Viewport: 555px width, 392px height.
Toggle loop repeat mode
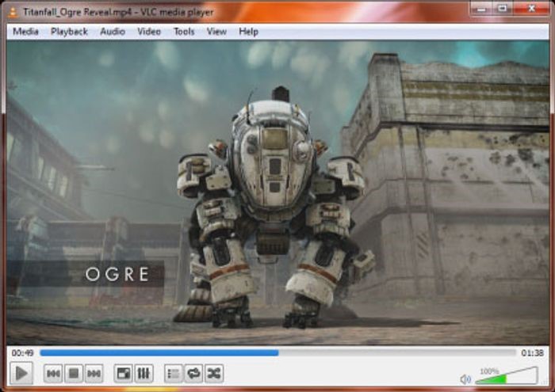click(193, 373)
